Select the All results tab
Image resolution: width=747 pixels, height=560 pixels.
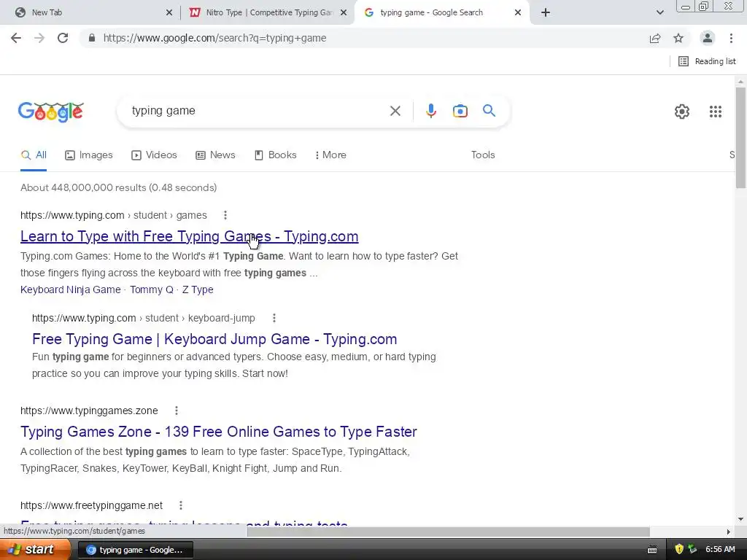(34, 155)
